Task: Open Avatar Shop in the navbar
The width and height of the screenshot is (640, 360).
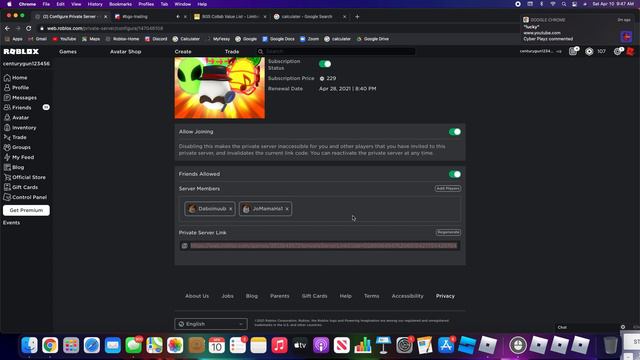Action: click(x=125, y=52)
